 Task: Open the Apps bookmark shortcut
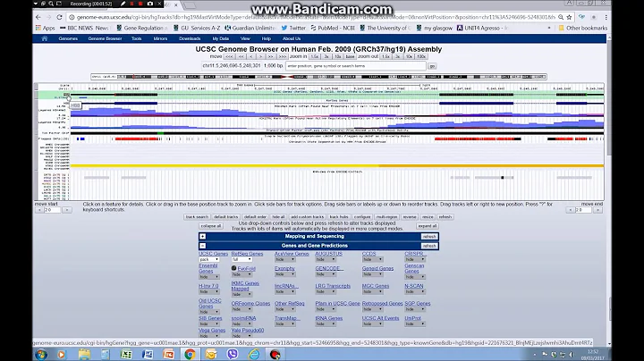coord(46,28)
